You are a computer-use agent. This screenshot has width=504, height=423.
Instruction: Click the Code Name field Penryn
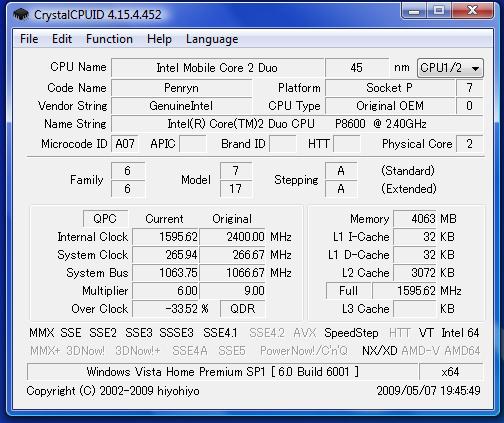pyautogui.click(x=182, y=88)
